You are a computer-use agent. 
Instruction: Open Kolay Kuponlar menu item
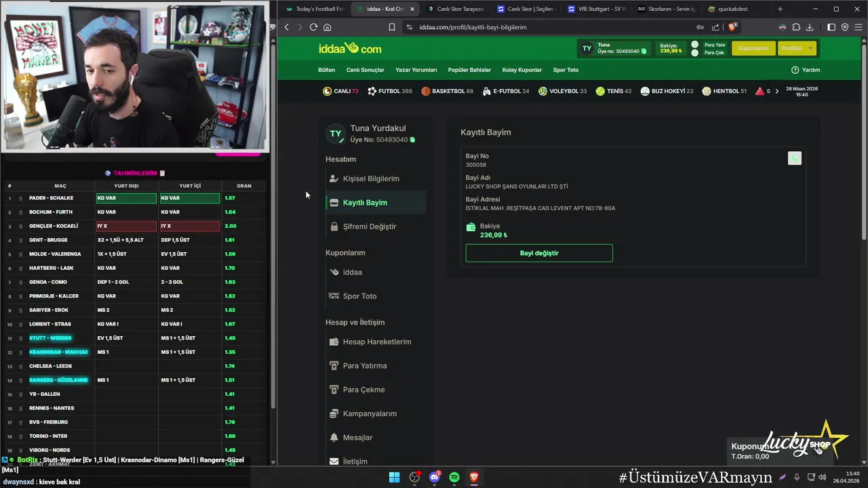522,70
